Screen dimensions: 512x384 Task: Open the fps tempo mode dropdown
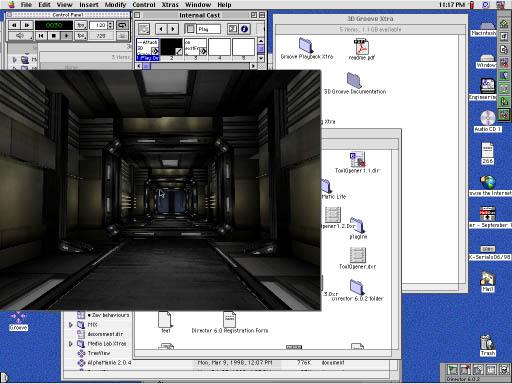pos(81,25)
